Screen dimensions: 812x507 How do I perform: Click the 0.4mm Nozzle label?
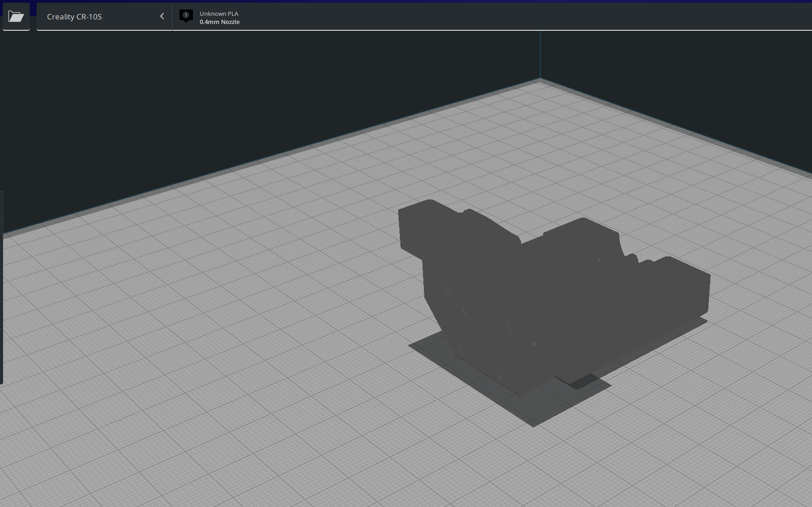coord(220,22)
